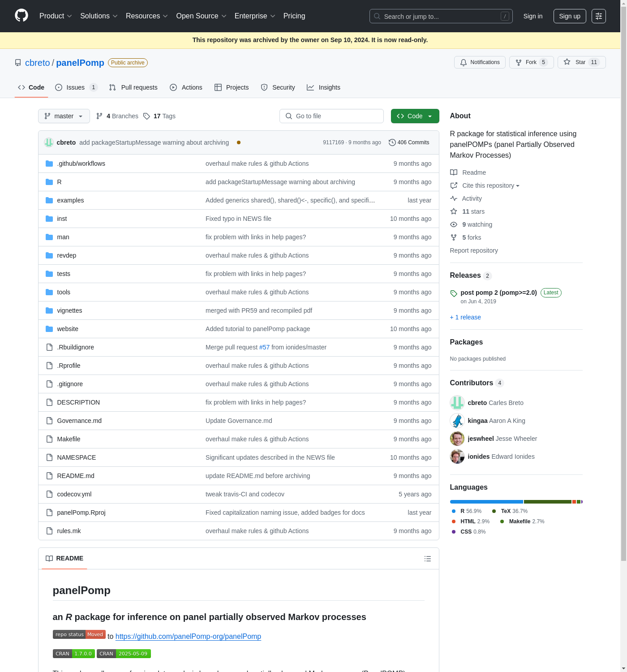Open the README outline list icon
The width and height of the screenshot is (627, 672).
tap(428, 559)
